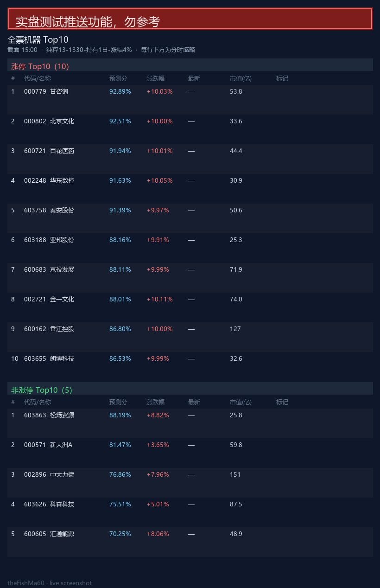This screenshot has width=380, height=588.
Task: Click 市值(亿) column header in 非涨停 table
Action: [x=241, y=402]
